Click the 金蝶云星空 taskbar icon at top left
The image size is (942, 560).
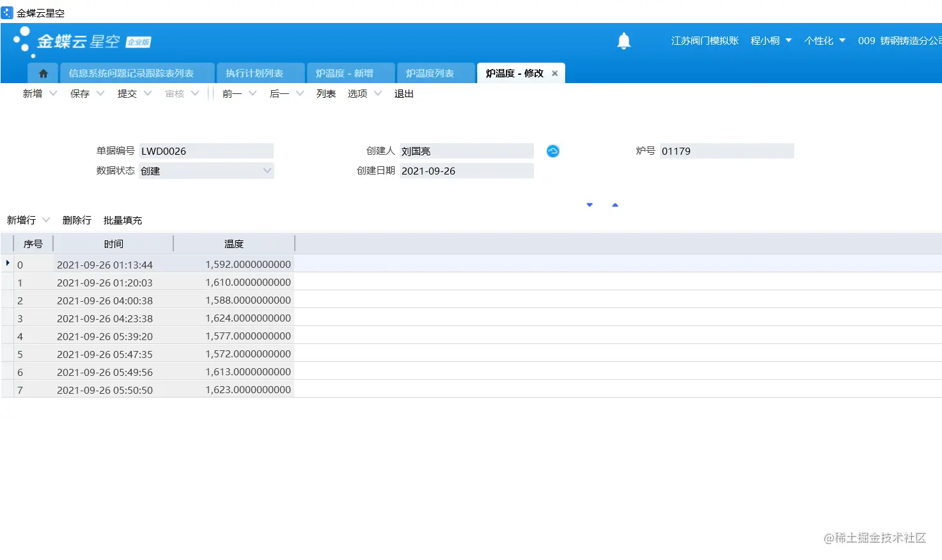[6, 12]
